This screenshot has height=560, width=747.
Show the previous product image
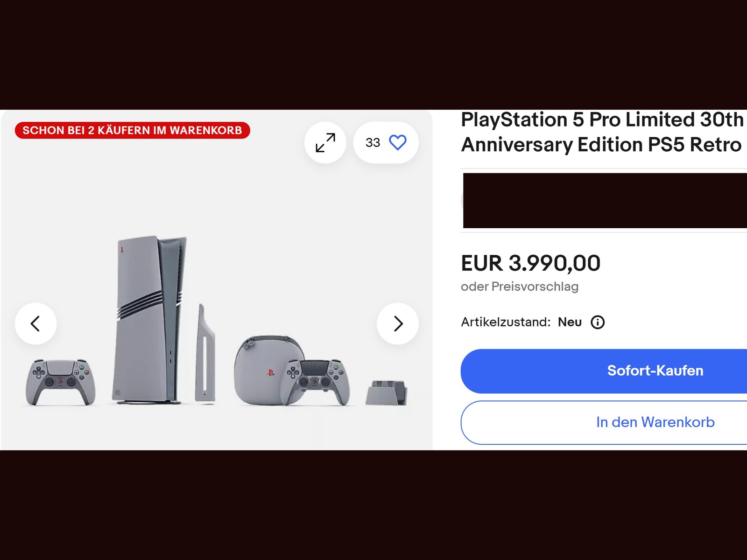point(36,323)
